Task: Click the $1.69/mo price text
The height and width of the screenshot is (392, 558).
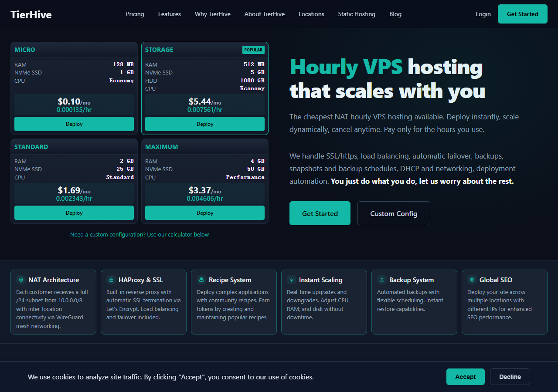Action: pyautogui.click(x=74, y=190)
